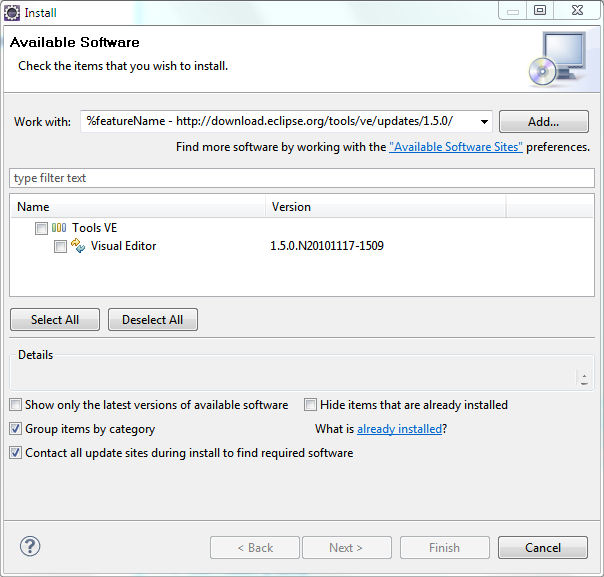Uncheck Contact all update sites option
604x577 pixels.
pyautogui.click(x=15, y=453)
